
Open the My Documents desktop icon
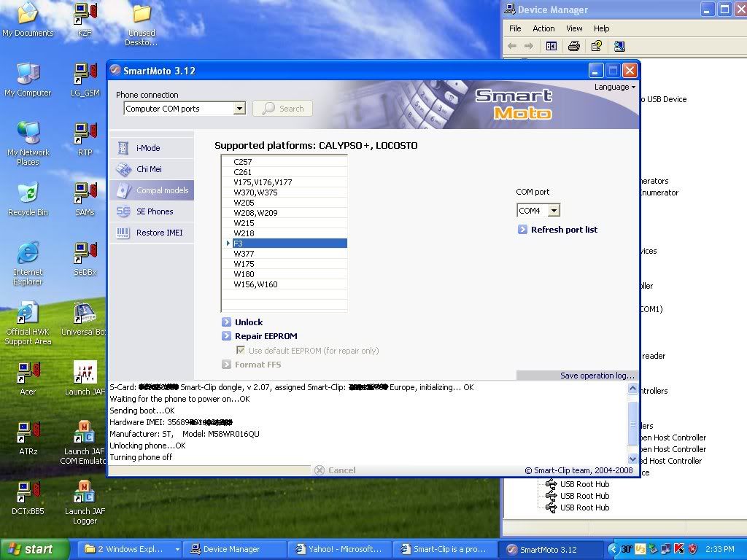28,19
